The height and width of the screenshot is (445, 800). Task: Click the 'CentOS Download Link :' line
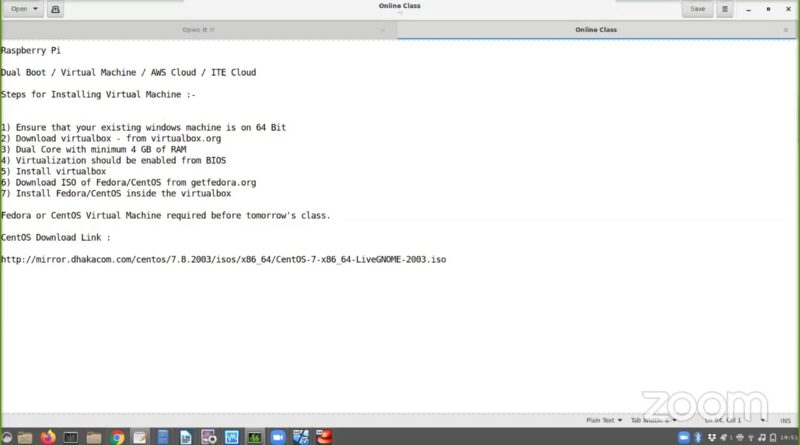tap(56, 237)
